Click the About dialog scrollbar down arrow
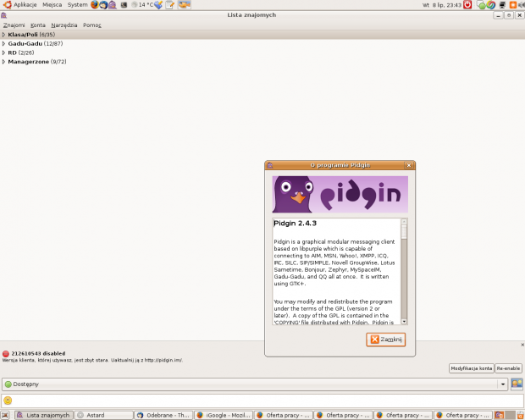This screenshot has width=525, height=420. click(x=404, y=322)
